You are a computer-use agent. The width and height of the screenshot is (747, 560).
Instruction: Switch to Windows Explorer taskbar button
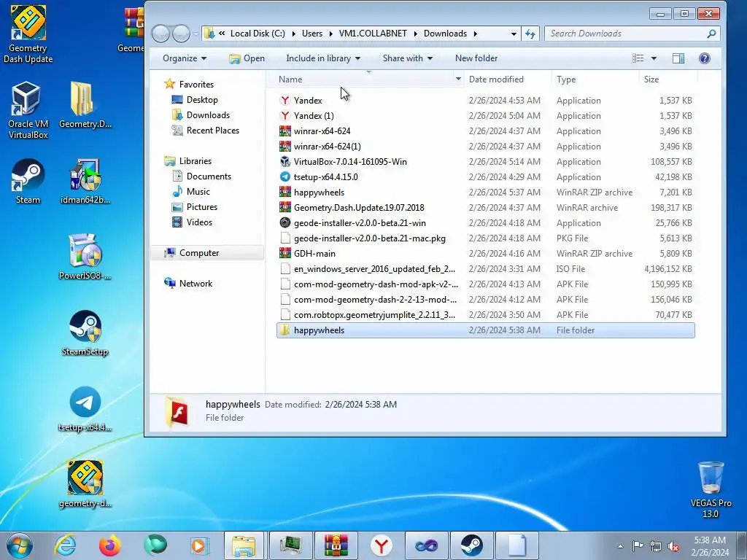tap(244, 545)
